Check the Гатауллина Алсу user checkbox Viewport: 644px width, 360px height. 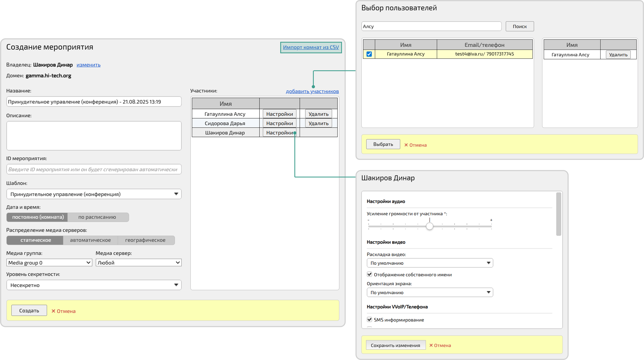click(x=369, y=54)
